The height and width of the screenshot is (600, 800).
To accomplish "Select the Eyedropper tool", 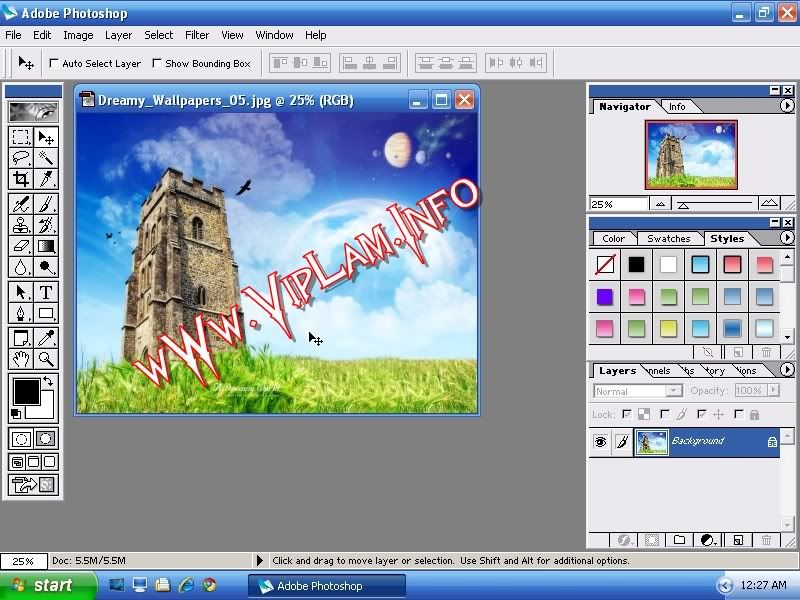I will 46,338.
